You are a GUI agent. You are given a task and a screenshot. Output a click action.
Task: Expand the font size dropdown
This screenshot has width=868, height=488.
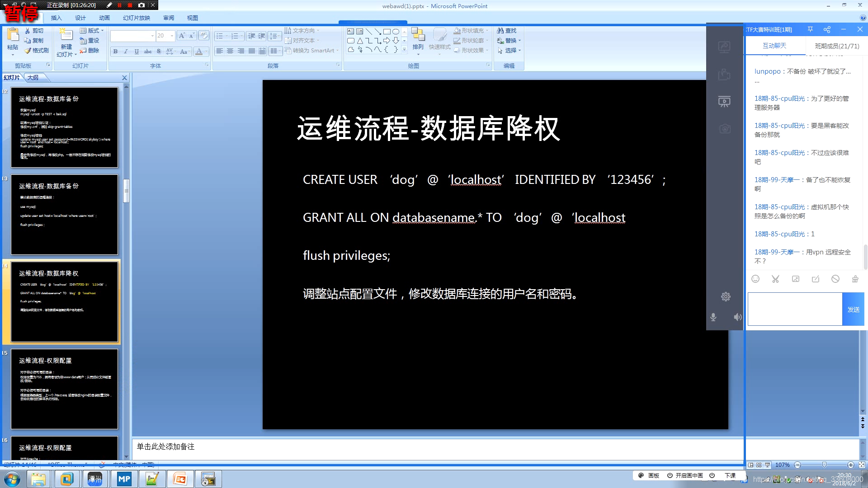pos(172,36)
